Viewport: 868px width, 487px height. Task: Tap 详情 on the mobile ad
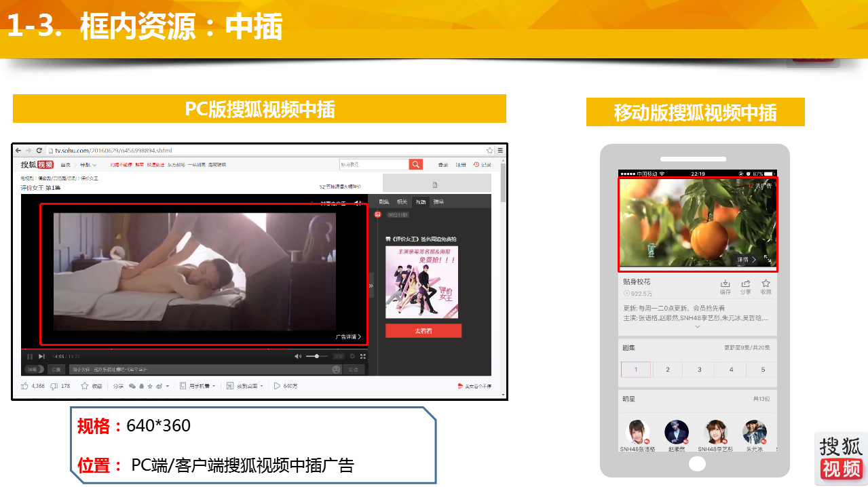pos(747,260)
